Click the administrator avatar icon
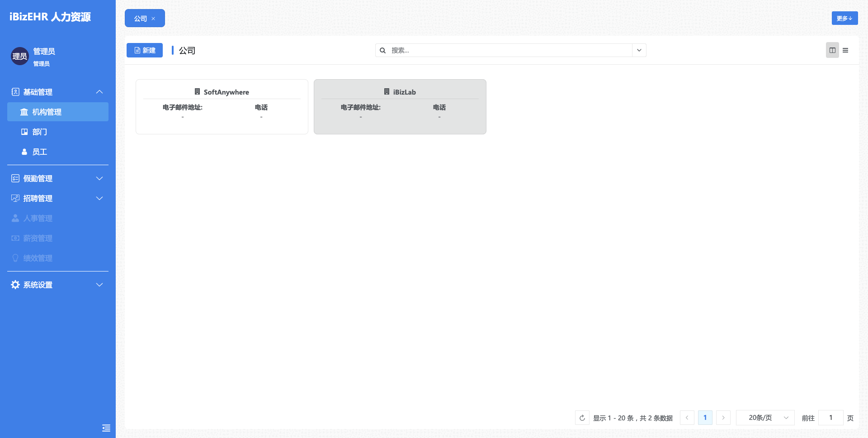This screenshot has width=868, height=438. click(20, 56)
